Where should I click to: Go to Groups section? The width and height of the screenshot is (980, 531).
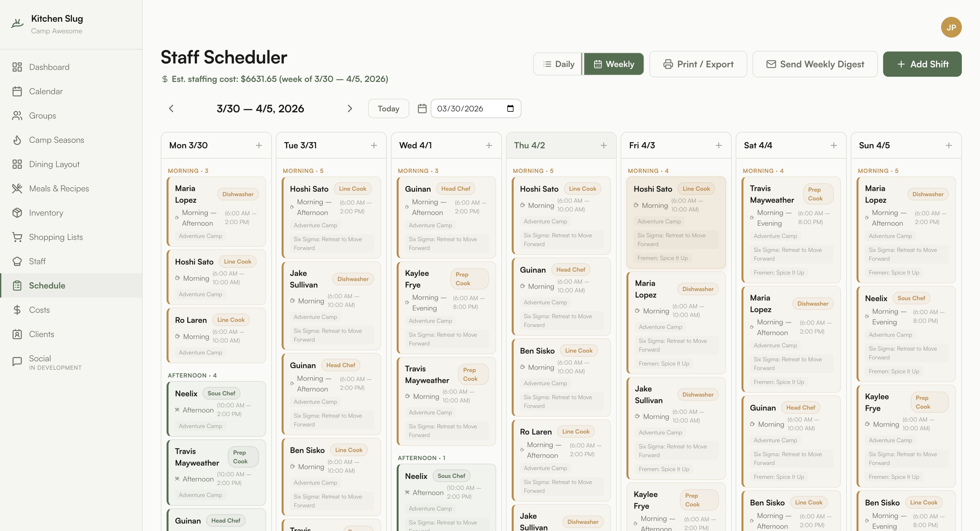71,116
